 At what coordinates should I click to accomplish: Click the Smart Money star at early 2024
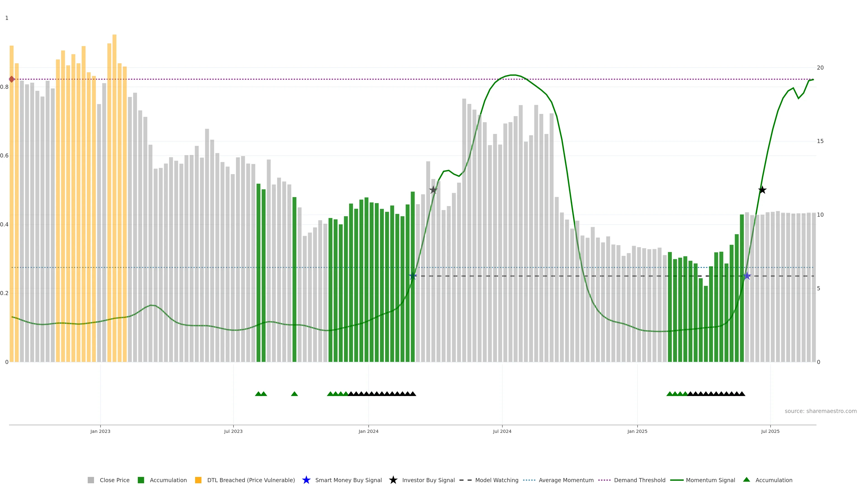coord(413,276)
